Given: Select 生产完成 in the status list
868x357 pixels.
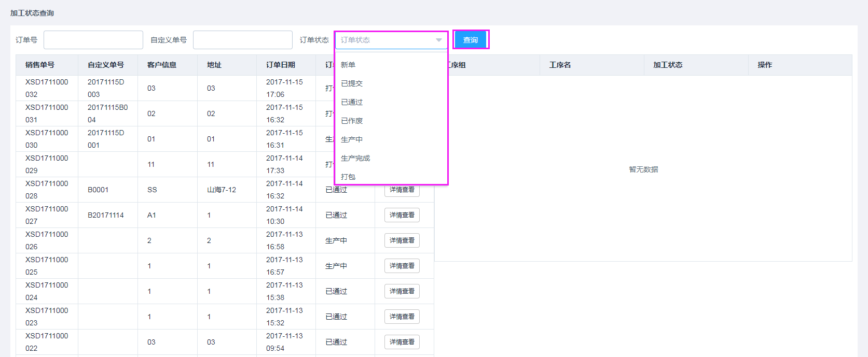Looking at the screenshot, I should [x=355, y=158].
